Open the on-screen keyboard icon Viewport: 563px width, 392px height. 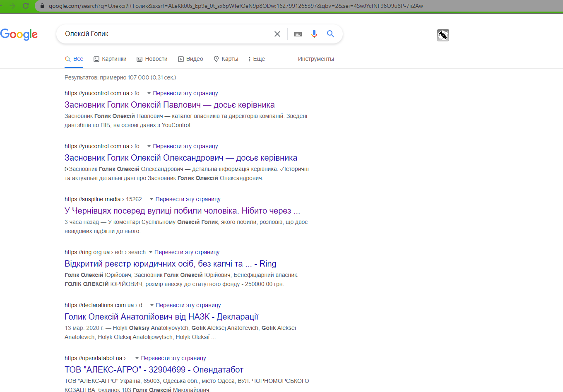click(298, 34)
